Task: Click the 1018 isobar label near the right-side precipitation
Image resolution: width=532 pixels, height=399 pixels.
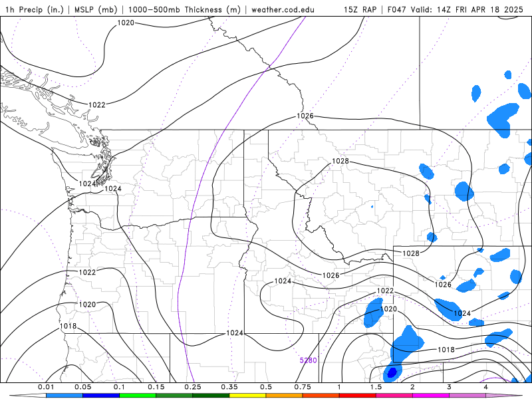Action: [446, 350]
